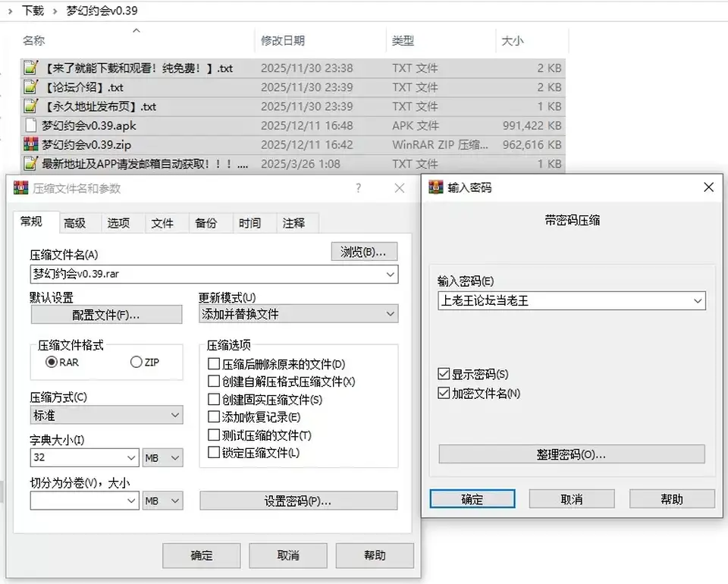Open the 压缩方式 dropdown
This screenshot has height=584, width=728.
[x=106, y=415]
